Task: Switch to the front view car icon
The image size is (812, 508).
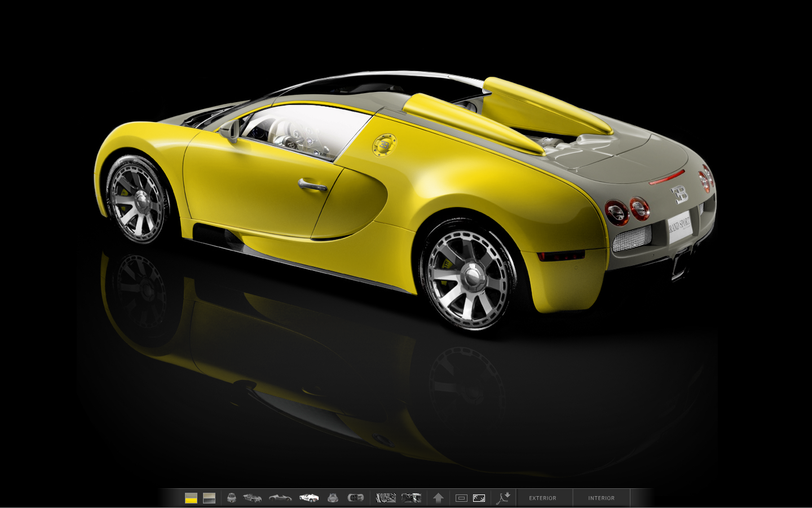Action: (x=231, y=498)
